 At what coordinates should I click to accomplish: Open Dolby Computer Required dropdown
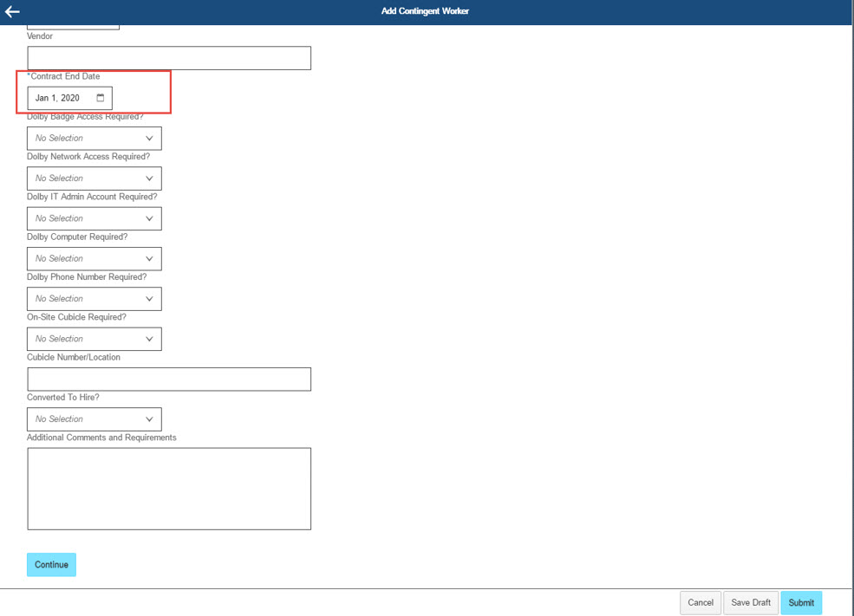tap(95, 258)
